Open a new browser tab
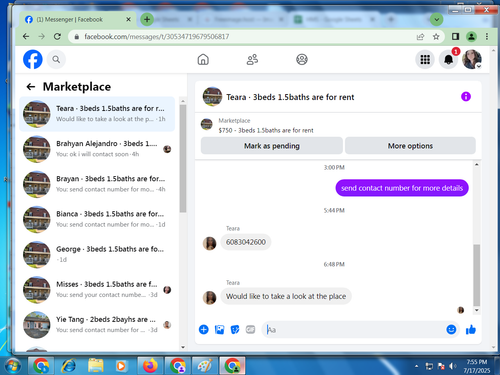This screenshot has height=375, width=500. tap(147, 19)
